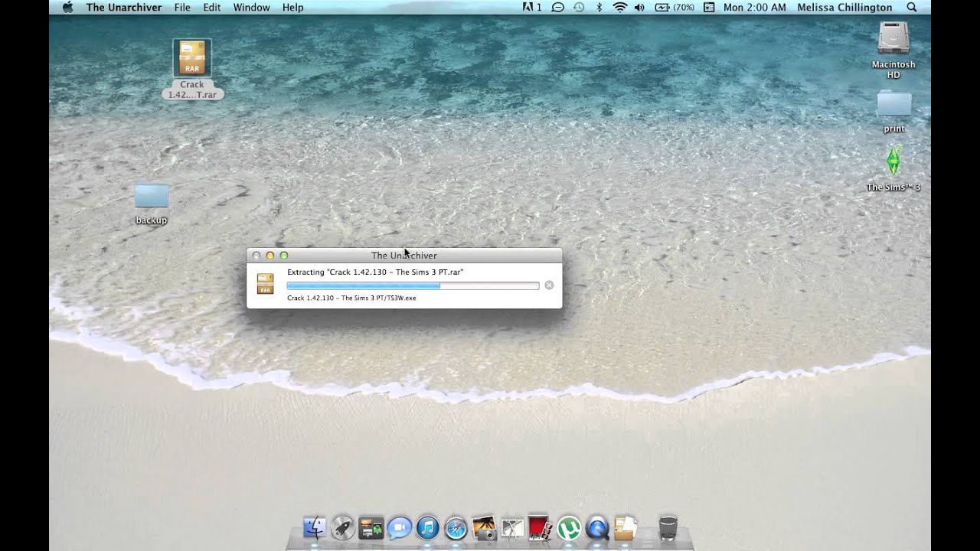Launch iTunes from the Dock

pyautogui.click(x=427, y=527)
